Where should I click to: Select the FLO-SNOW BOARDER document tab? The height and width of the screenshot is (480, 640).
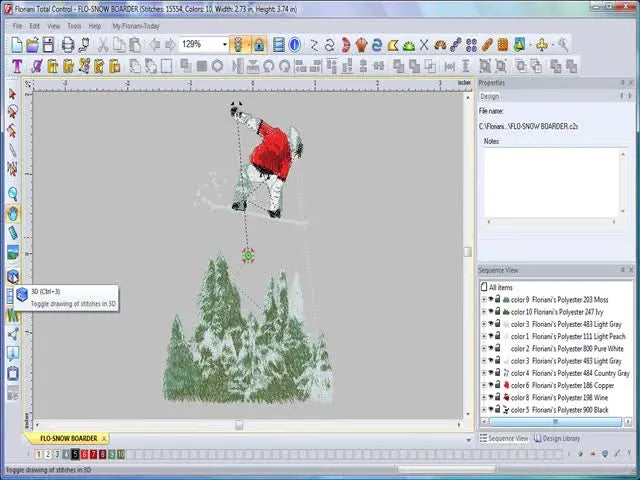click(69, 438)
